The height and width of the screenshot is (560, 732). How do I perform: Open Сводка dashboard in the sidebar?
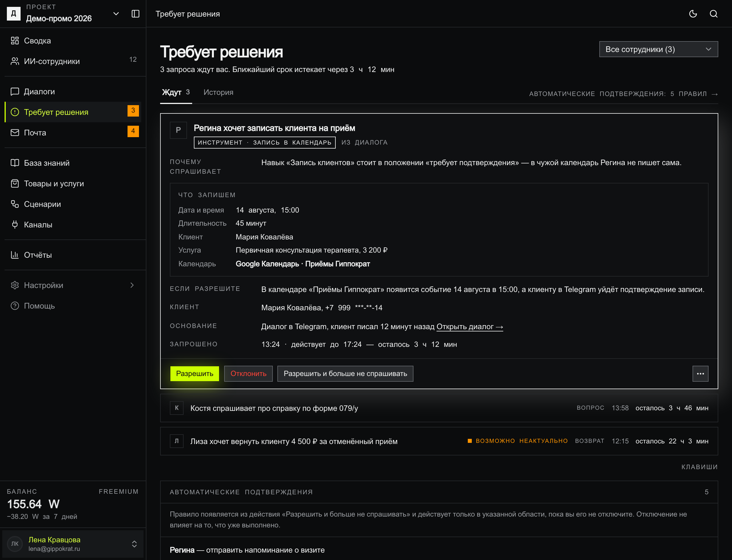click(x=73, y=41)
